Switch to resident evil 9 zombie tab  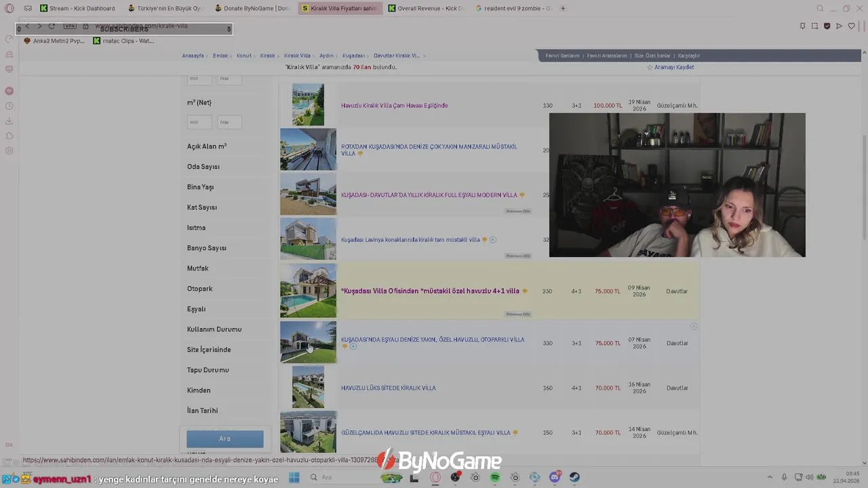pos(513,8)
